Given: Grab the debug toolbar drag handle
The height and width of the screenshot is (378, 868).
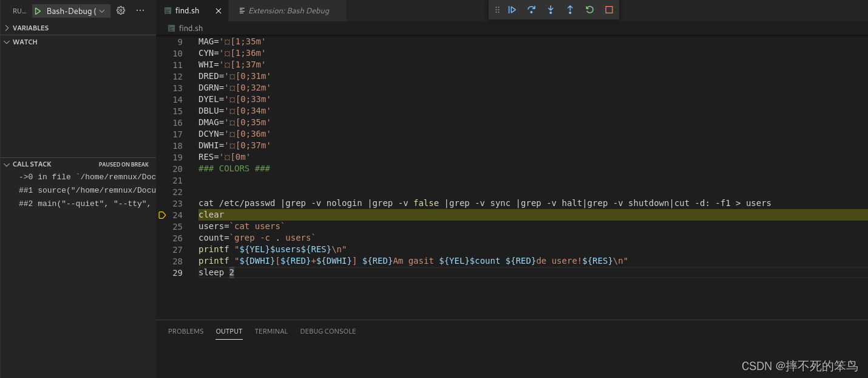Looking at the screenshot, I should tap(497, 10).
